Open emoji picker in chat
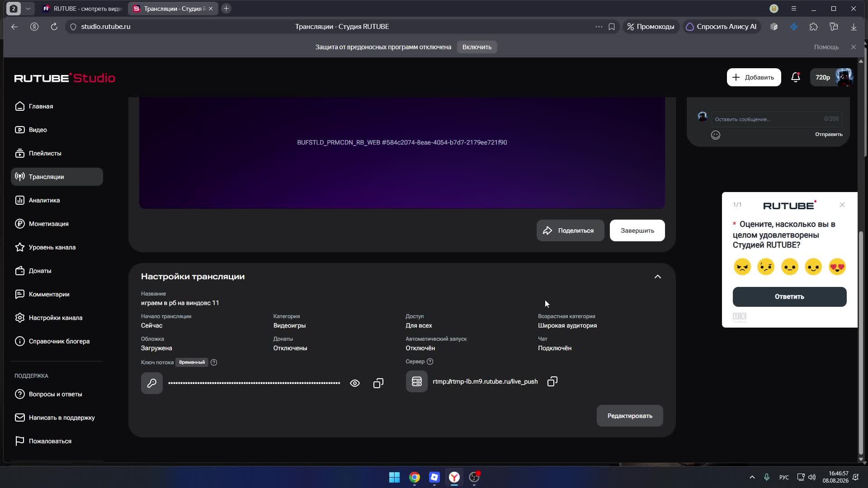Screen dimensions: 868x488 point(716,135)
